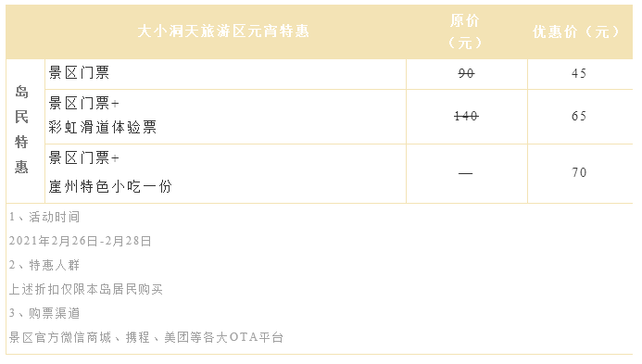Click the dash in the original price column
Image resolution: width=642 pixels, height=364 pixels.
tap(466, 173)
